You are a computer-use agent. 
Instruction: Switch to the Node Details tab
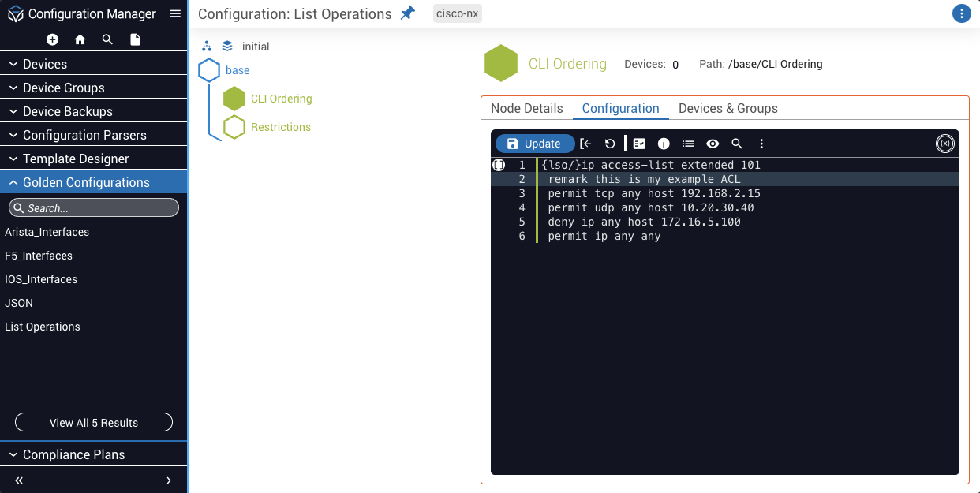point(526,108)
